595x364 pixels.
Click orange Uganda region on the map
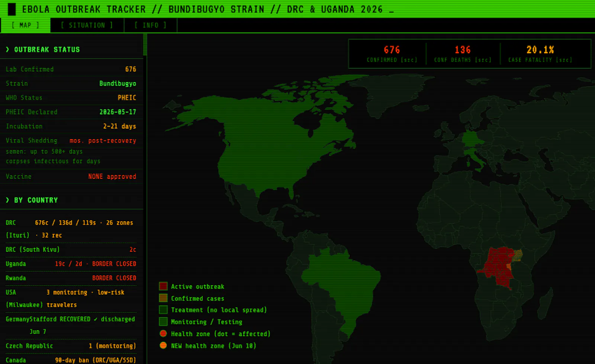518,255
